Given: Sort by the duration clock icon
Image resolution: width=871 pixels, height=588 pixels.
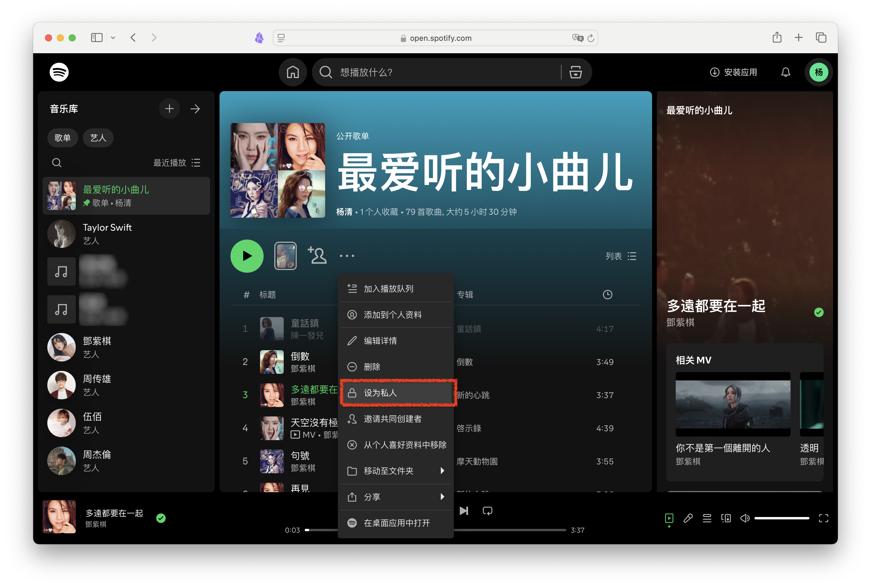Looking at the screenshot, I should 607,295.
